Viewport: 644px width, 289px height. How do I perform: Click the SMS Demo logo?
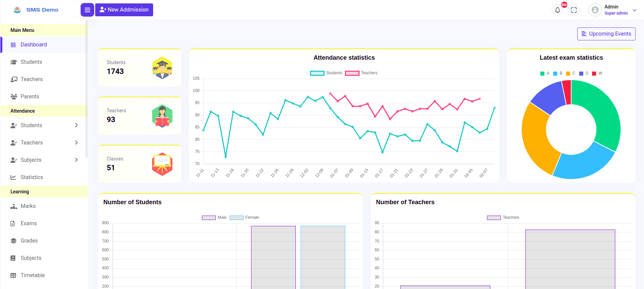[36, 10]
